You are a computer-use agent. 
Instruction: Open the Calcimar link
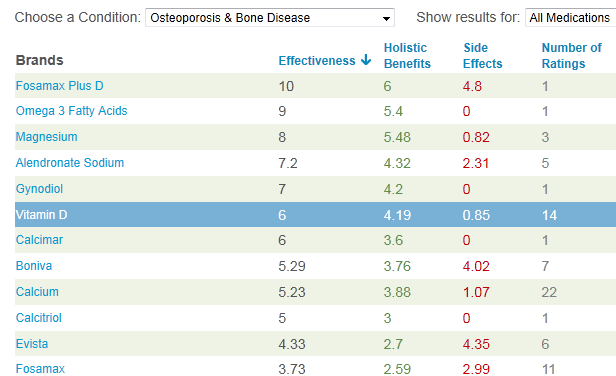pyautogui.click(x=39, y=240)
